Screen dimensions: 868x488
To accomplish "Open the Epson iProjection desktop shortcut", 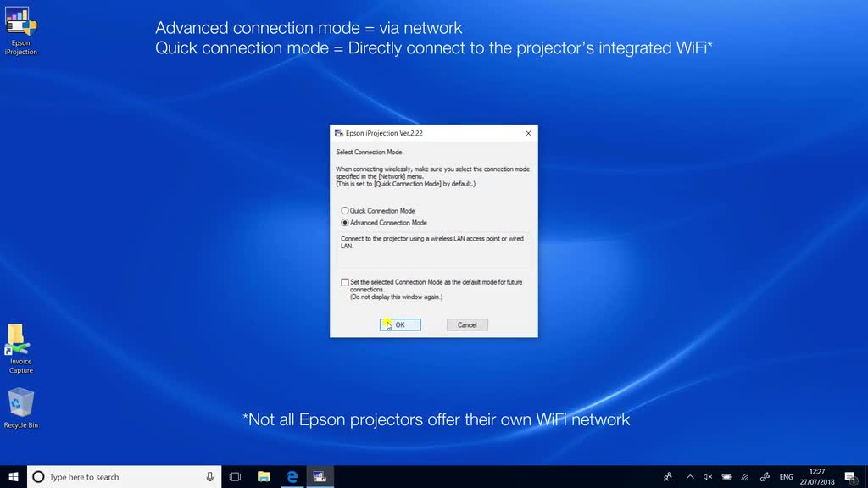I will (x=21, y=30).
